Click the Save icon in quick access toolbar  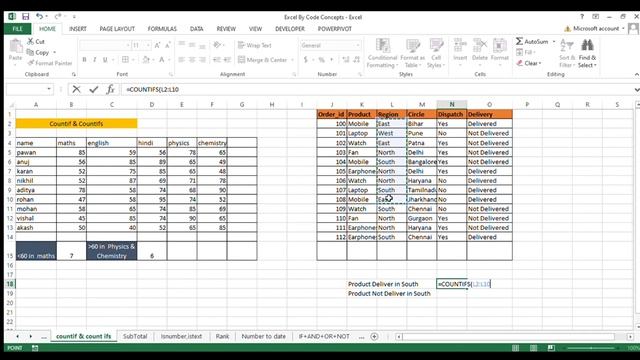[x=25, y=17]
